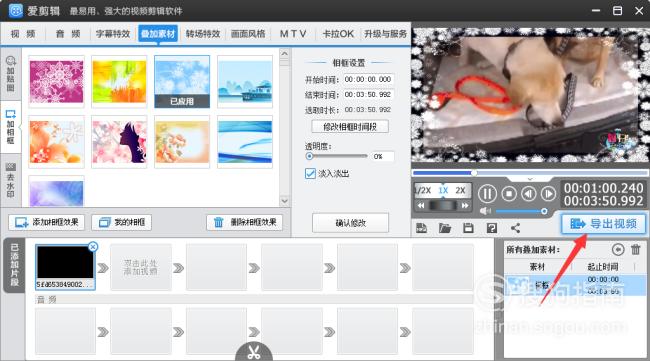Switch to the 音频 tab
The height and width of the screenshot is (361, 650).
pos(68,34)
